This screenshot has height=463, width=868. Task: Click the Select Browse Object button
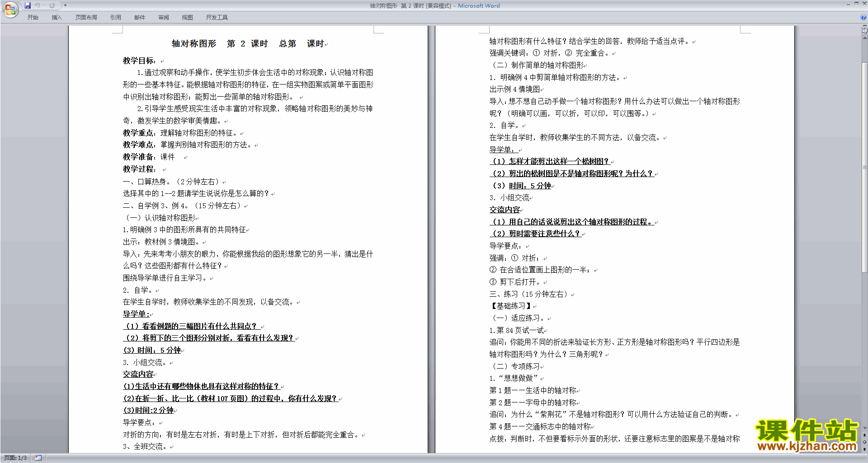point(865,442)
